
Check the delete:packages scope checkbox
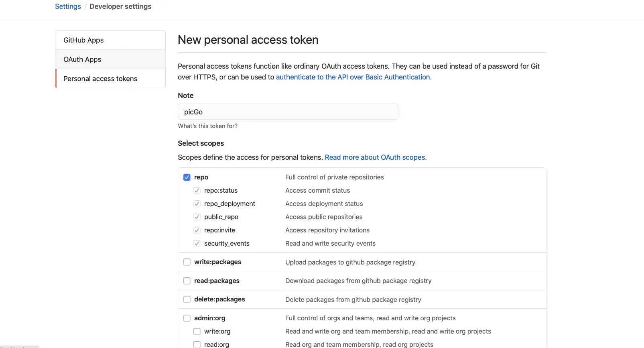click(187, 299)
